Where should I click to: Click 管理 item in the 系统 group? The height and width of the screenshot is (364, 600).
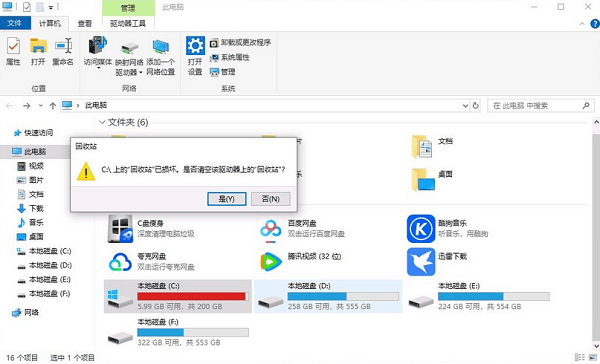[x=223, y=72]
